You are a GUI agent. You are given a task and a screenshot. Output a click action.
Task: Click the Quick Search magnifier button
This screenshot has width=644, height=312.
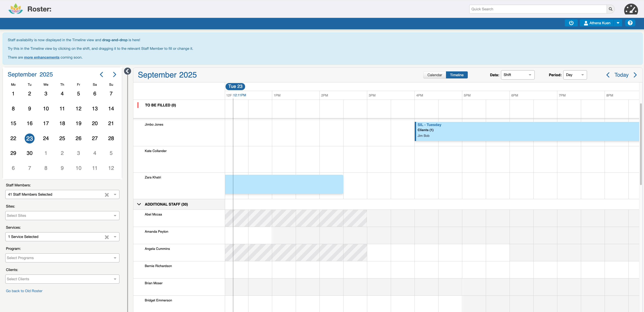[x=610, y=9]
